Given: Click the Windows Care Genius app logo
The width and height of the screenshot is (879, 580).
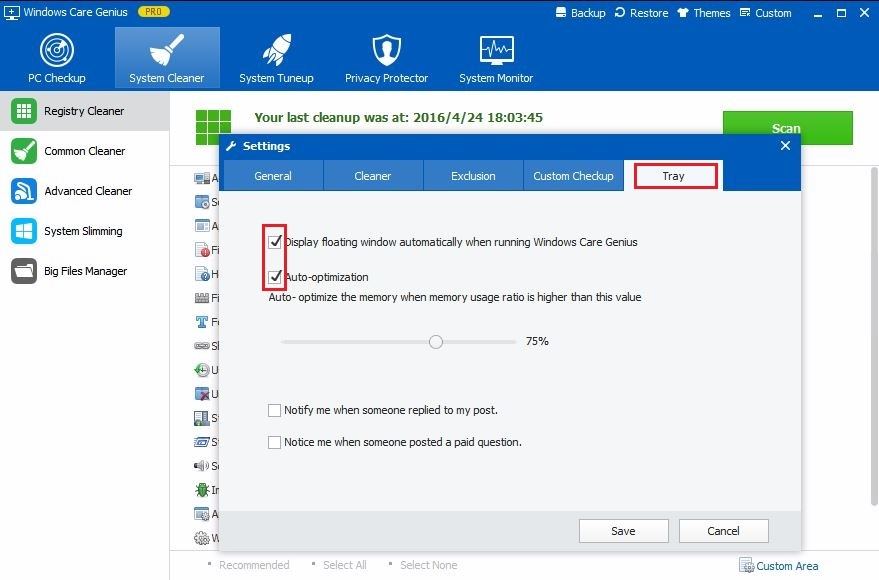Looking at the screenshot, I should (11, 12).
